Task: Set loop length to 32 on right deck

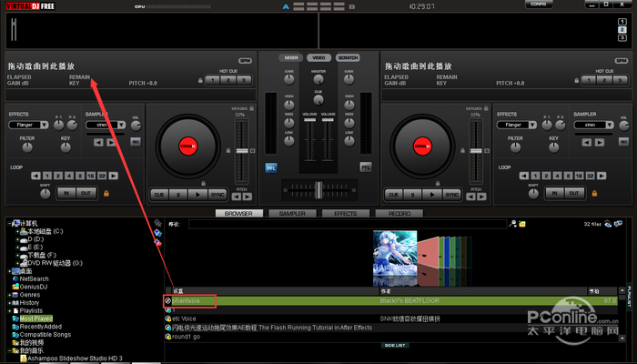Action: pos(590,176)
